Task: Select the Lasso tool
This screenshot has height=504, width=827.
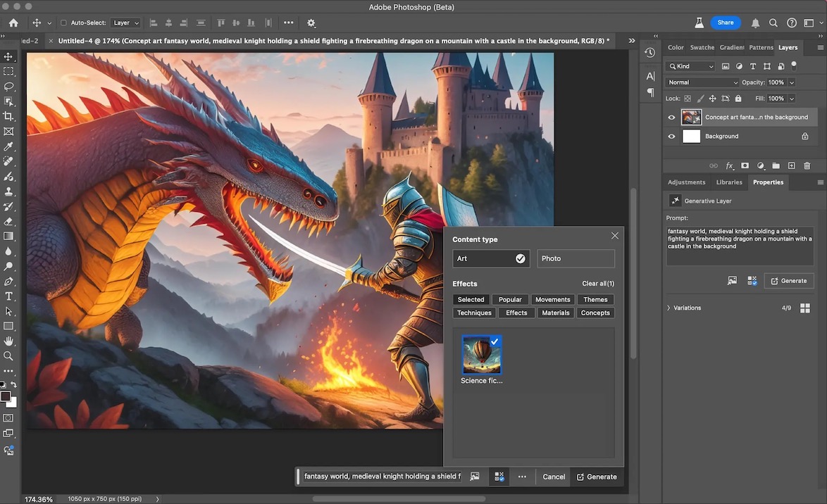Action: click(x=8, y=86)
